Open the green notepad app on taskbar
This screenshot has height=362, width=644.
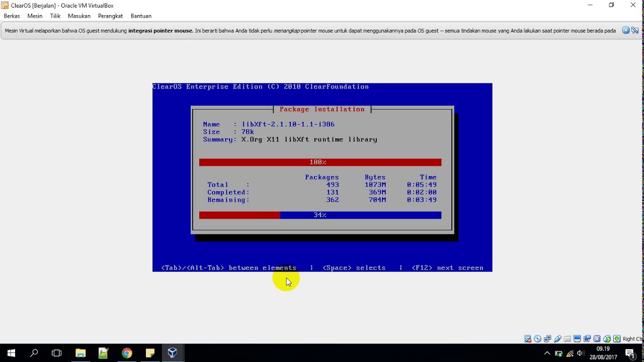pyautogui.click(x=104, y=353)
